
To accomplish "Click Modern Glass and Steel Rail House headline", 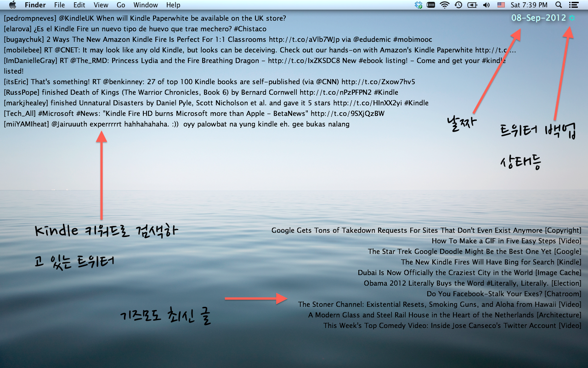I will point(445,315).
